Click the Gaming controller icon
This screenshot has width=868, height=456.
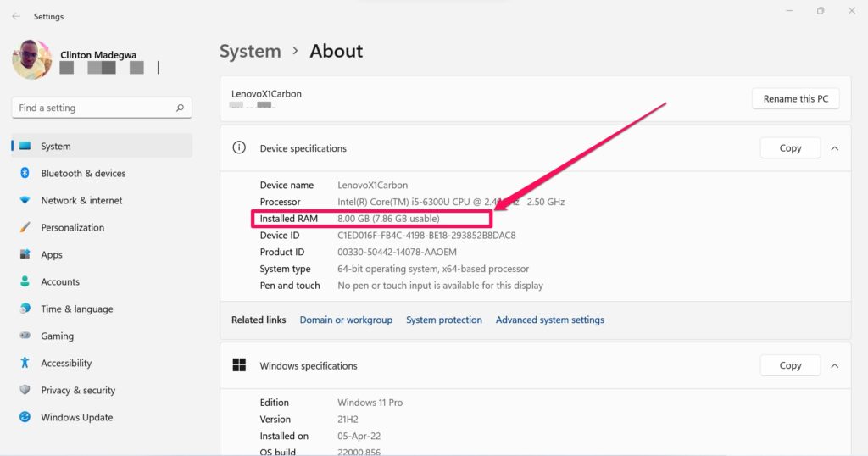coord(25,336)
